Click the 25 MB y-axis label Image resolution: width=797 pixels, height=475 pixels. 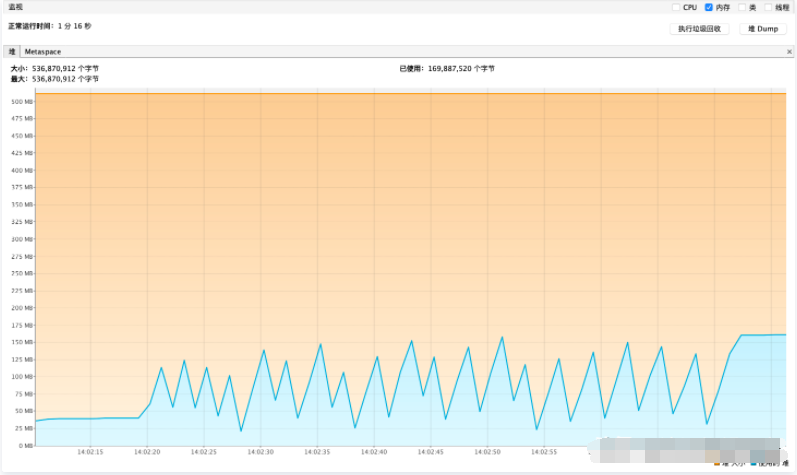[24, 428]
